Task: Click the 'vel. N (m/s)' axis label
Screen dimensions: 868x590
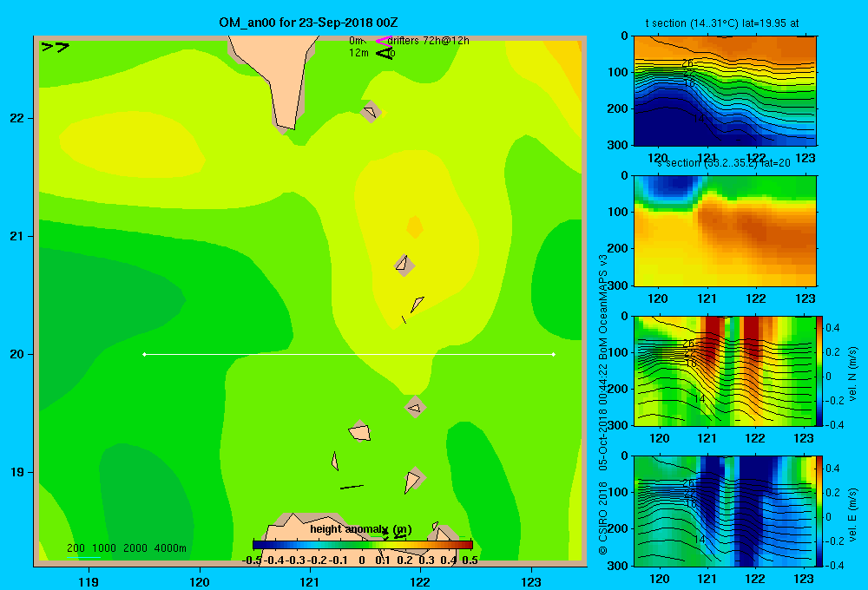Action: [x=853, y=374]
